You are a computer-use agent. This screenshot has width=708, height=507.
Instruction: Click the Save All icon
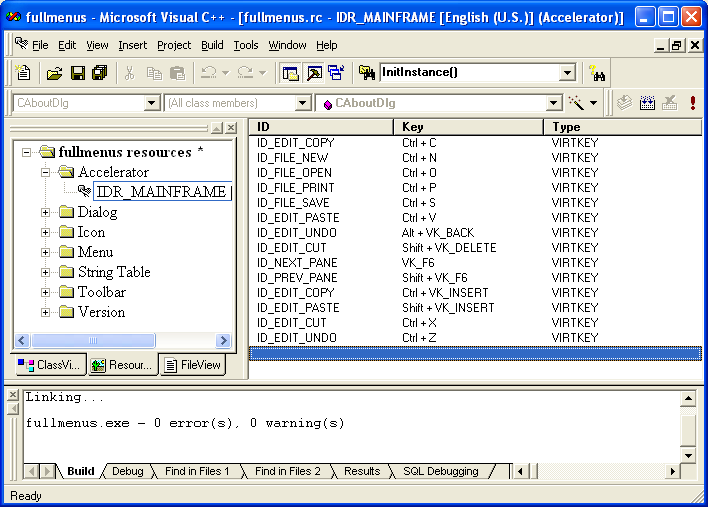pos(99,73)
